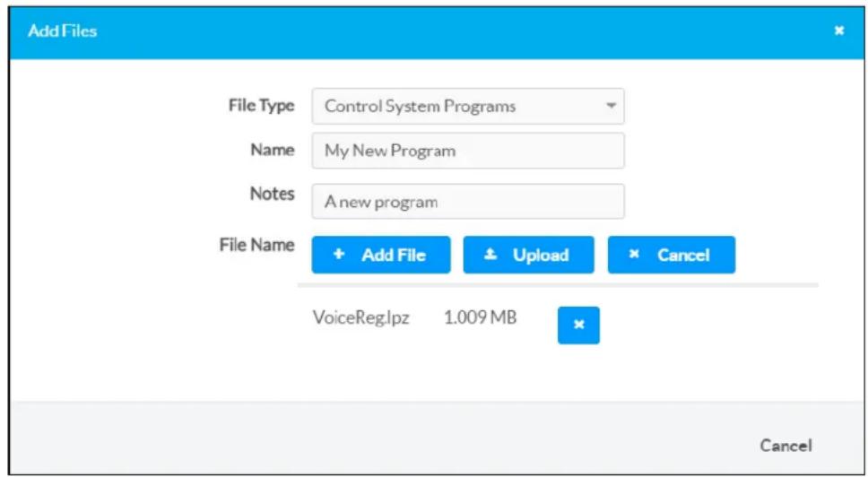Image resolution: width=868 pixels, height=477 pixels.
Task: Click the Add Files dialog title
Action: pyautogui.click(x=63, y=31)
